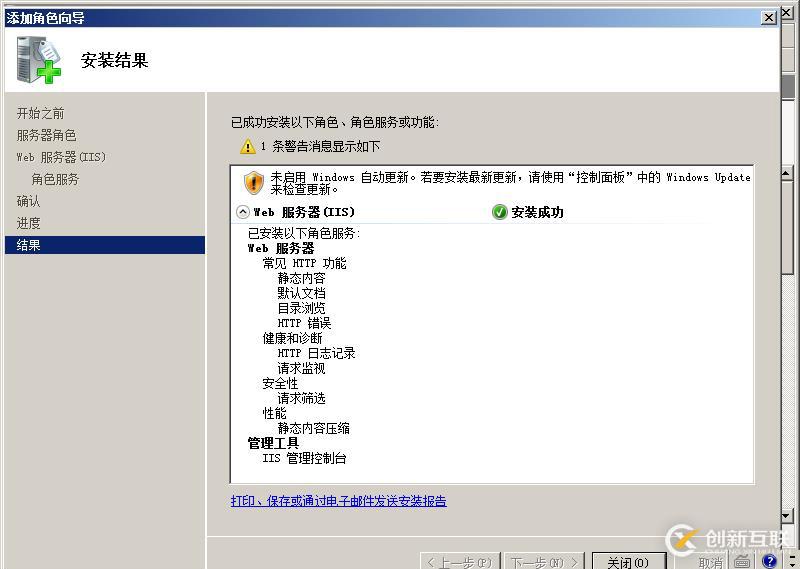
Task: Select the highlighted 结果 step in sidebar
Action: point(28,245)
